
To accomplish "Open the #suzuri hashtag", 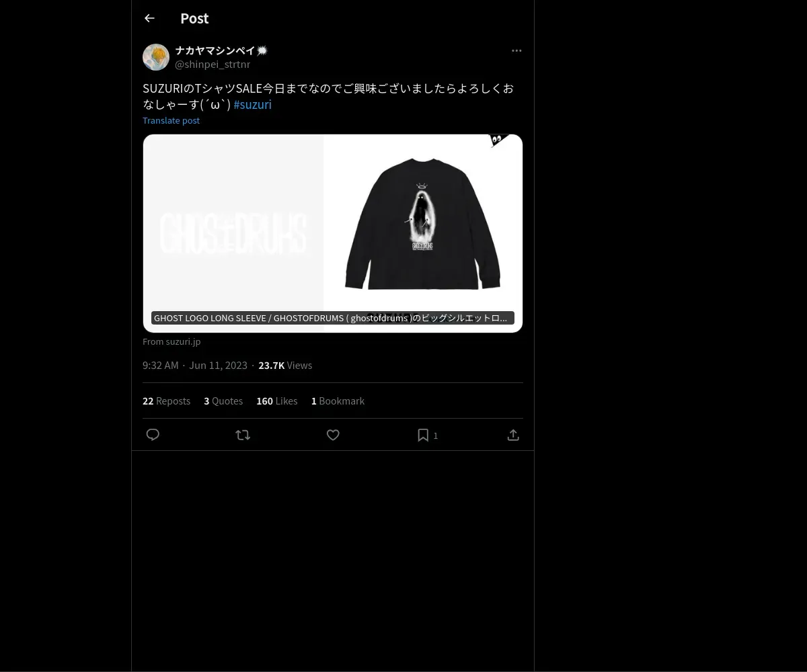I will point(253,104).
